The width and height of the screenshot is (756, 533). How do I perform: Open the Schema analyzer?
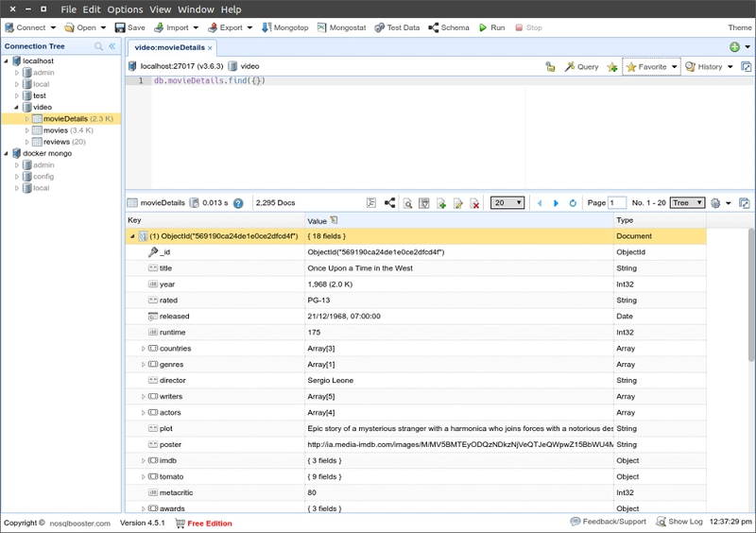(x=449, y=27)
